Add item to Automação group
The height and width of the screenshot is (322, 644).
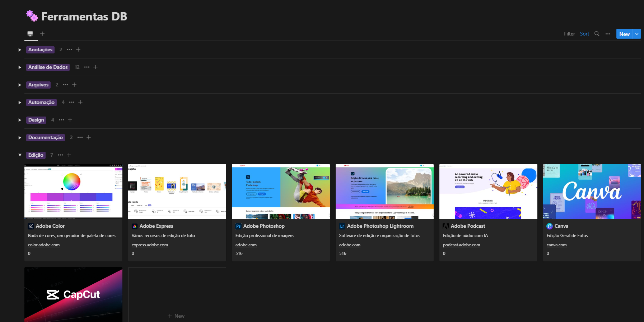[x=80, y=102]
